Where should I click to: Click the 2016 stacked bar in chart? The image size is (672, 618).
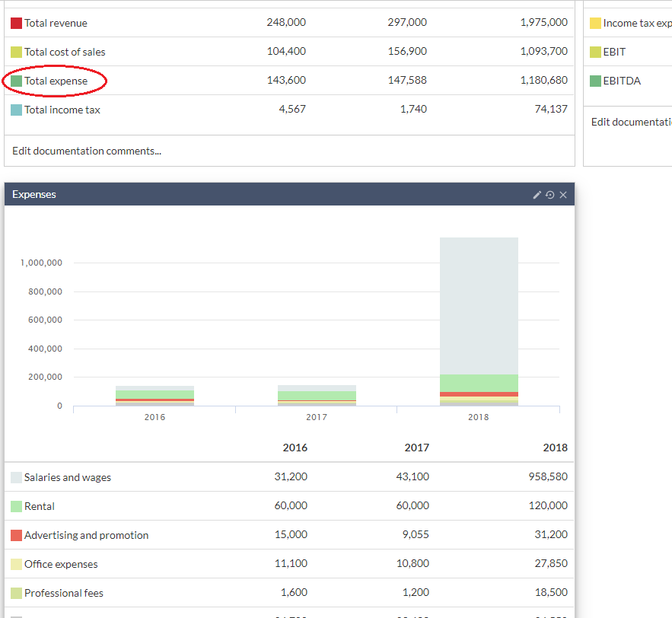[154, 396]
